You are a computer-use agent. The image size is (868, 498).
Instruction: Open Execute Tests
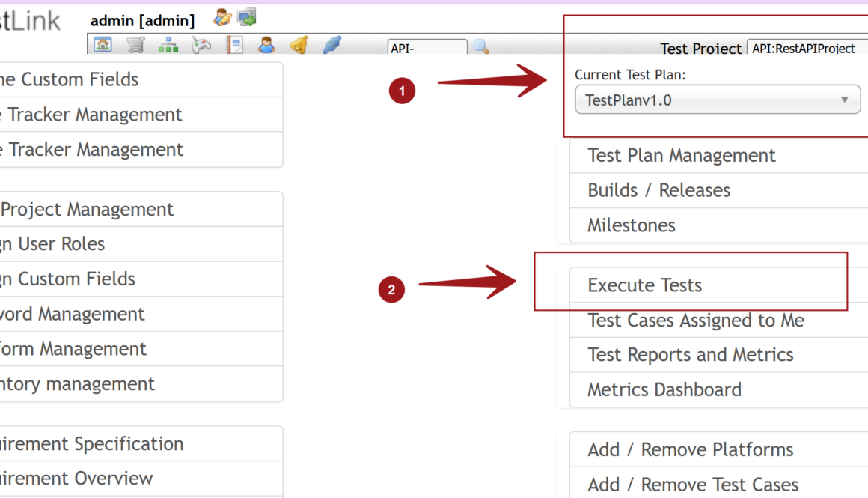point(644,285)
